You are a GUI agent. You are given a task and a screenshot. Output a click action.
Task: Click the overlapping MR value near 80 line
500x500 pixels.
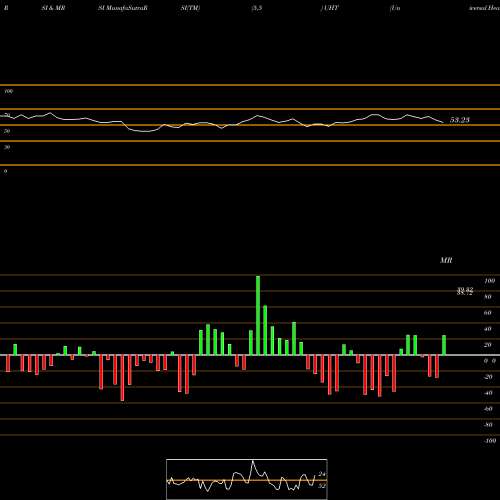[x=465, y=292]
